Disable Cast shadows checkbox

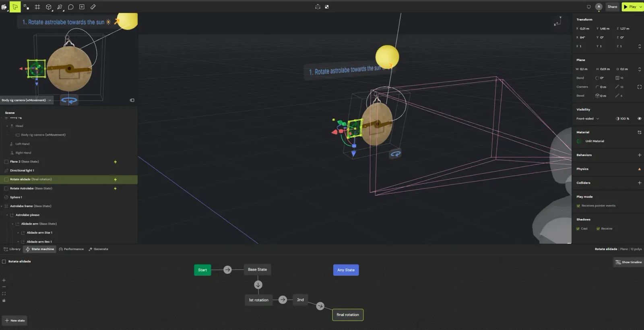(x=578, y=229)
